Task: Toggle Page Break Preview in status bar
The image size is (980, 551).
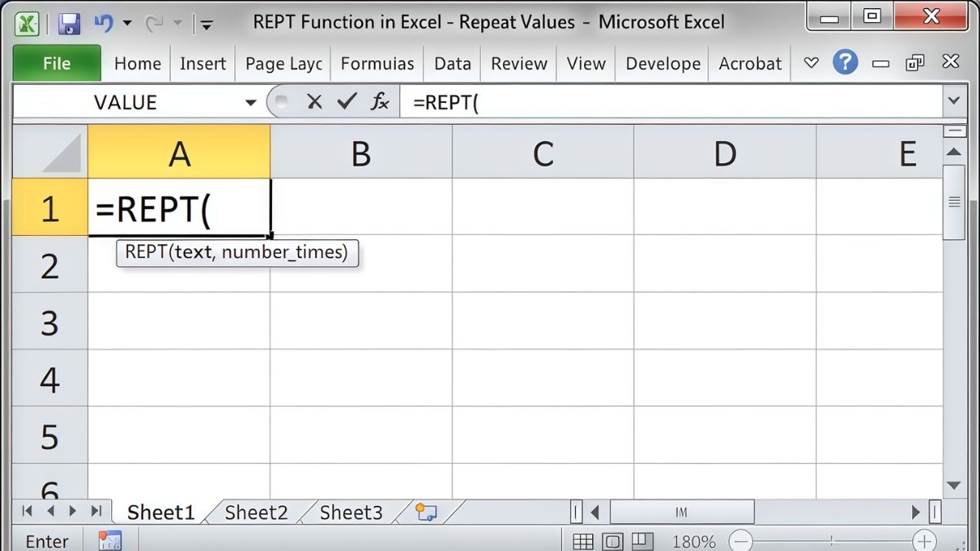Action: [x=644, y=540]
